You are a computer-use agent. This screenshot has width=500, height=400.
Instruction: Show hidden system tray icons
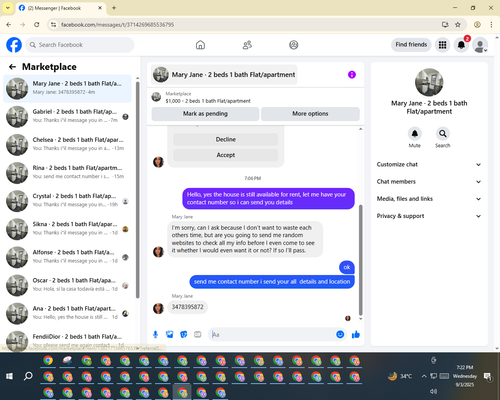pos(424,376)
